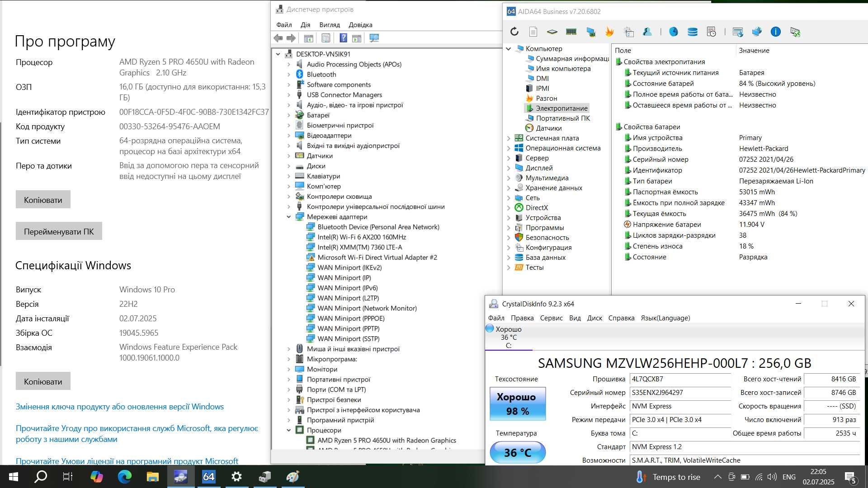Collapse the DESKTOP-VN5IK91 root node
This screenshot has height=488, width=868.
[278, 54]
